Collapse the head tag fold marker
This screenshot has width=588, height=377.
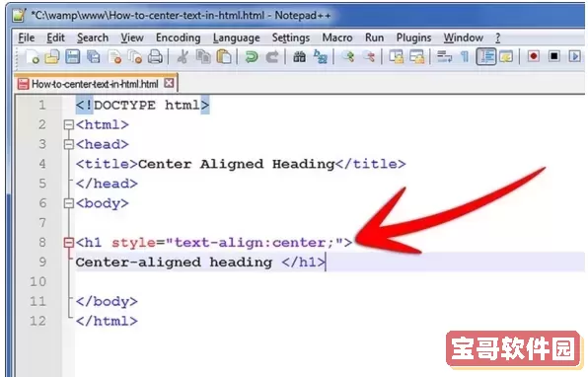pyautogui.click(x=69, y=144)
